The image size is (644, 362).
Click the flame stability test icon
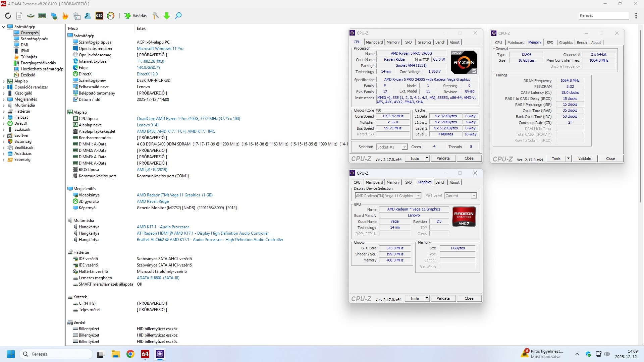[x=65, y=16]
